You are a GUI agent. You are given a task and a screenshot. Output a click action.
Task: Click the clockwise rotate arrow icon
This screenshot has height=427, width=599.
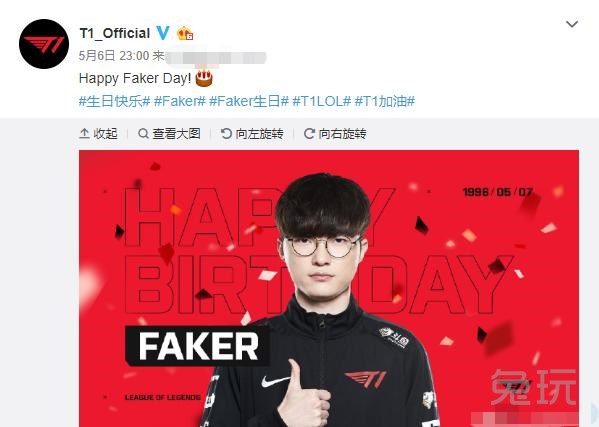pyautogui.click(x=309, y=134)
